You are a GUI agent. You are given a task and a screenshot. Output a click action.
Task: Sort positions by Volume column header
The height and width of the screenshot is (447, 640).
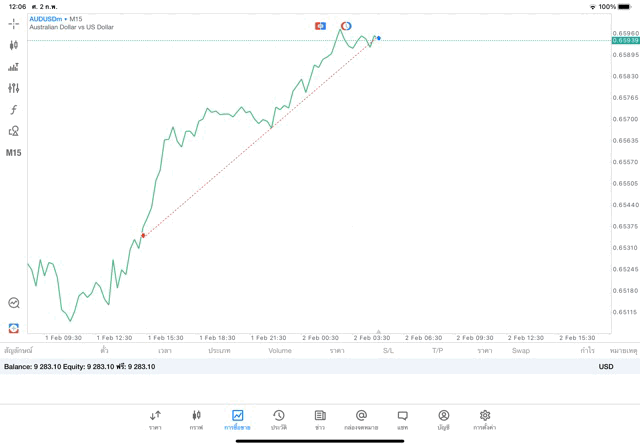click(x=280, y=351)
